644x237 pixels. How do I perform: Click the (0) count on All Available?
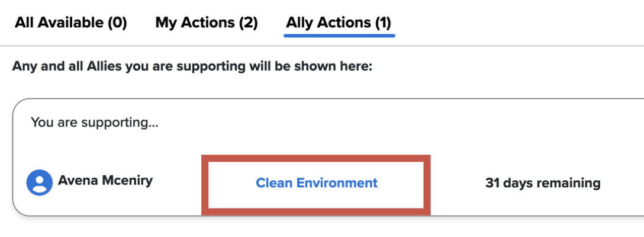[117, 23]
